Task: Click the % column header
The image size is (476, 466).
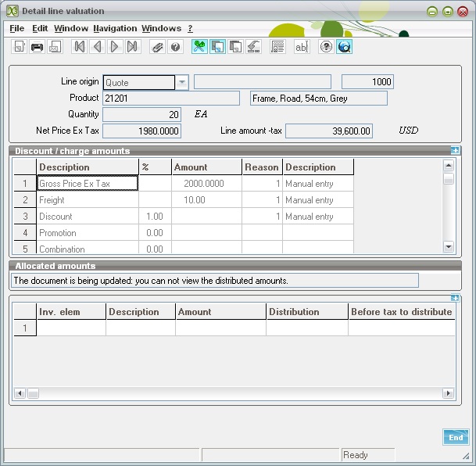Action: (x=155, y=167)
